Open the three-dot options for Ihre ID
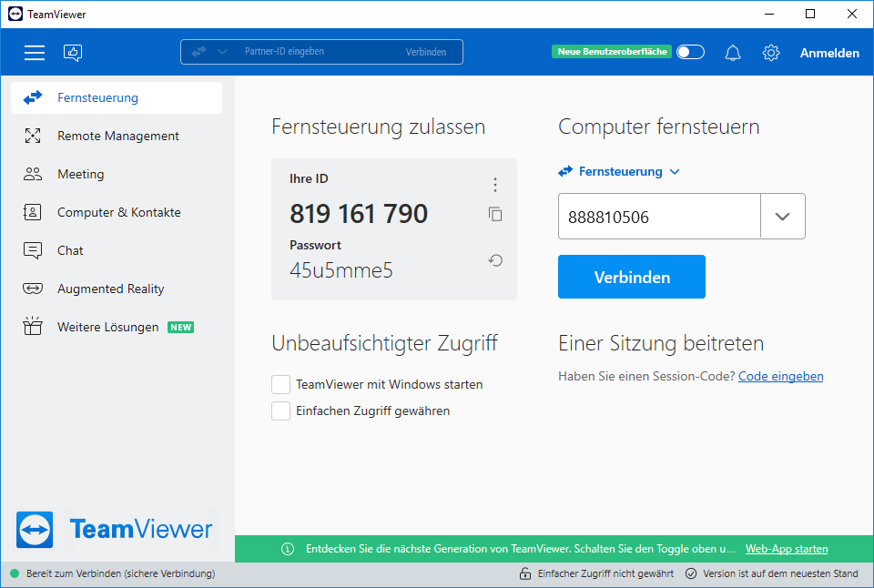The width and height of the screenshot is (874, 588). coord(495,185)
